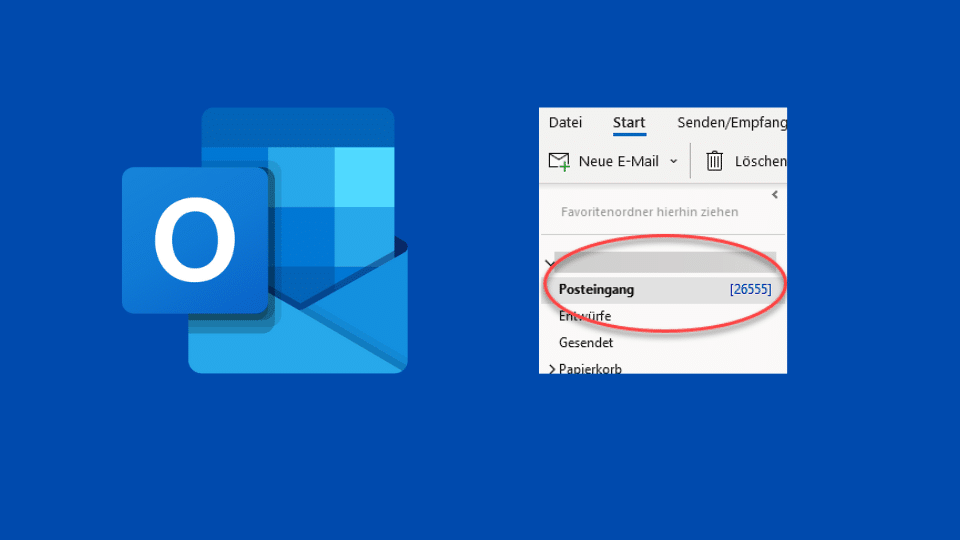
Task: Click the unread count [26555]
Action: click(x=750, y=289)
